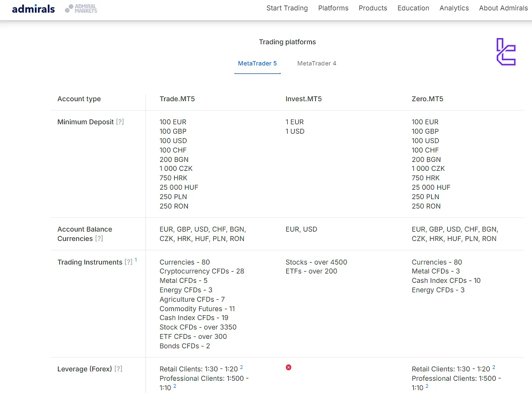Click Metal CFDs - 3 under Zero.MT5
This screenshot has height=393, width=532.
click(435, 271)
